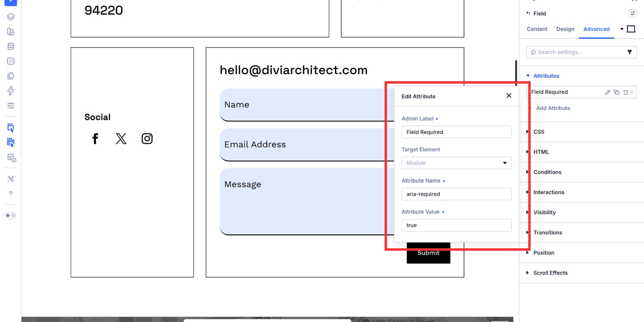644x322 pixels.
Task: Open the Target Element Module dropdown
Action: click(457, 163)
